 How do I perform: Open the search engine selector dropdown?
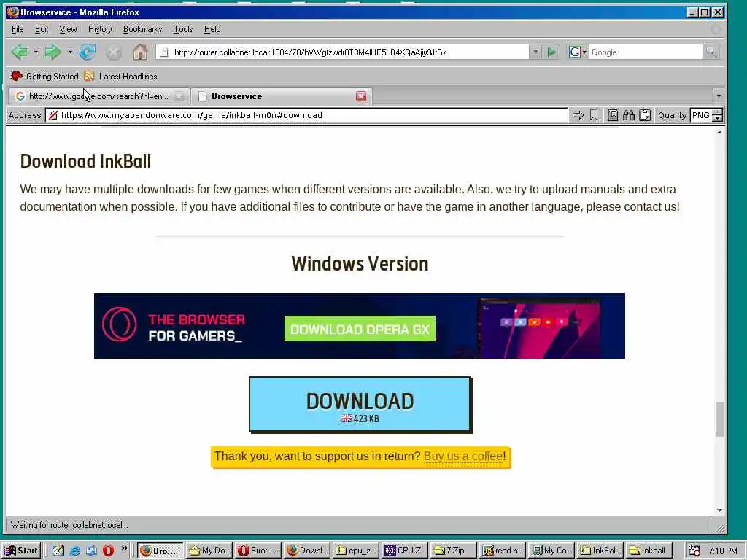578,52
